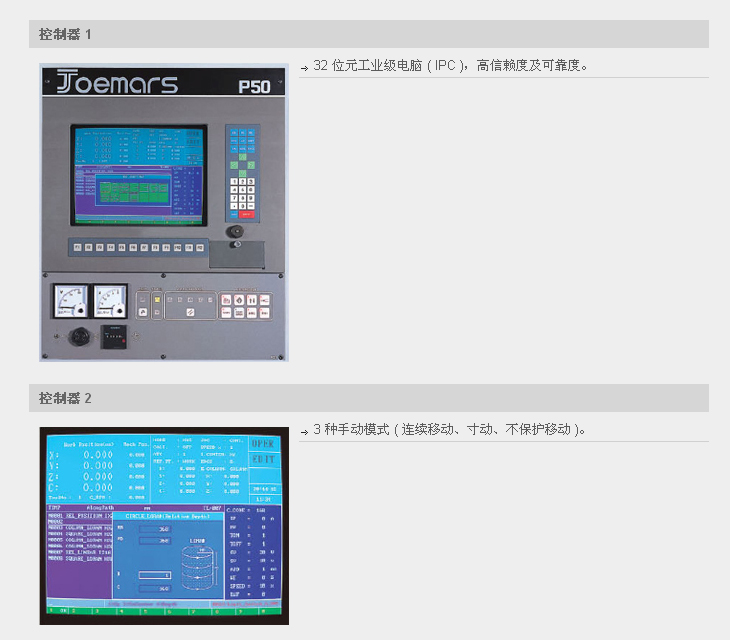Click the left analog meter gauge
The image size is (730, 640).
[69, 302]
